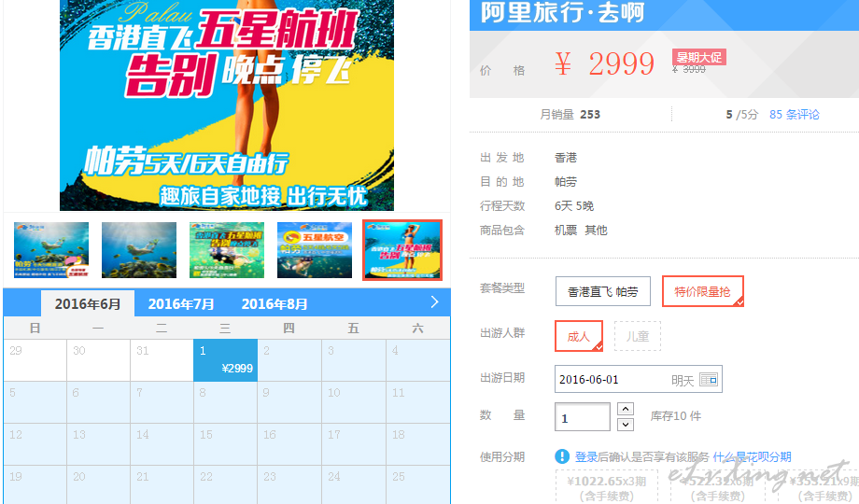
Task: Click the 2016-06-01 travel date field
Action: tap(639, 379)
